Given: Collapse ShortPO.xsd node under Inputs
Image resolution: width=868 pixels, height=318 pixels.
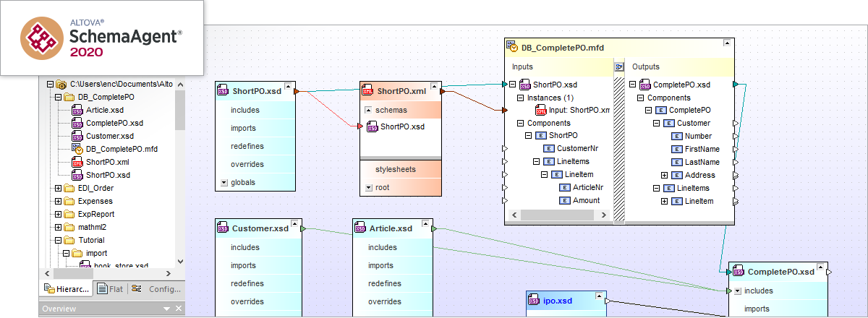Looking at the screenshot, I should pos(512,85).
